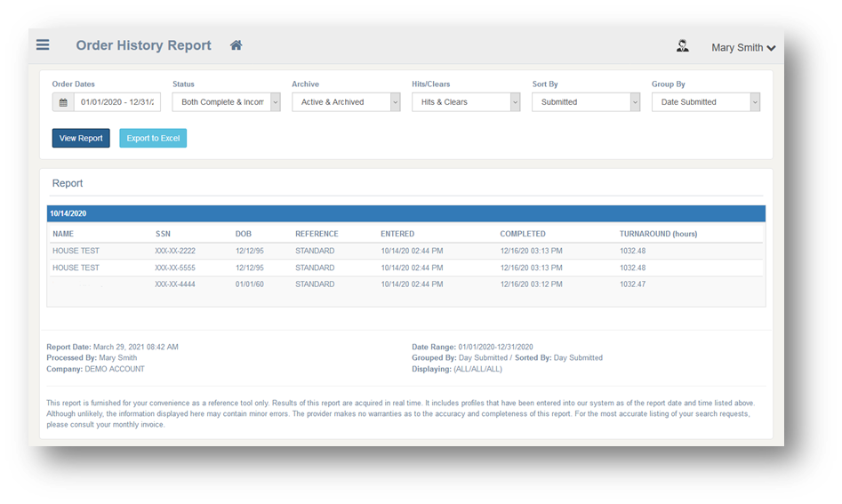Select HOUSE TEST row with SSN XXX-XX-5555

click(406, 268)
